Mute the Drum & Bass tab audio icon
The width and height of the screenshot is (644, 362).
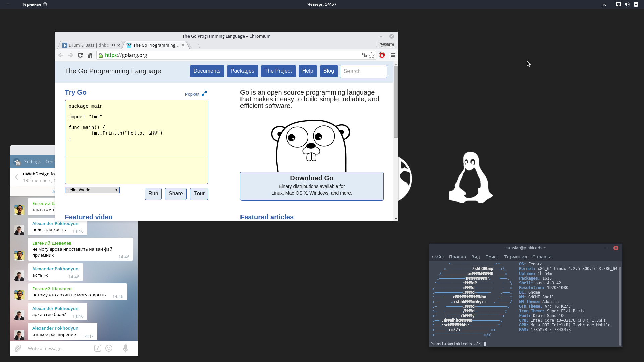coord(113,45)
